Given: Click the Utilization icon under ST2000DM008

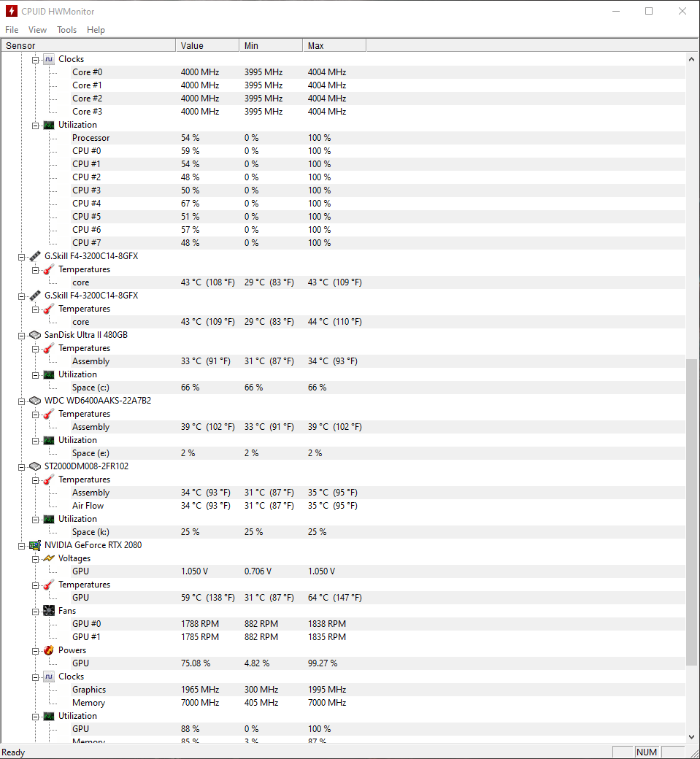Looking at the screenshot, I should point(48,519).
